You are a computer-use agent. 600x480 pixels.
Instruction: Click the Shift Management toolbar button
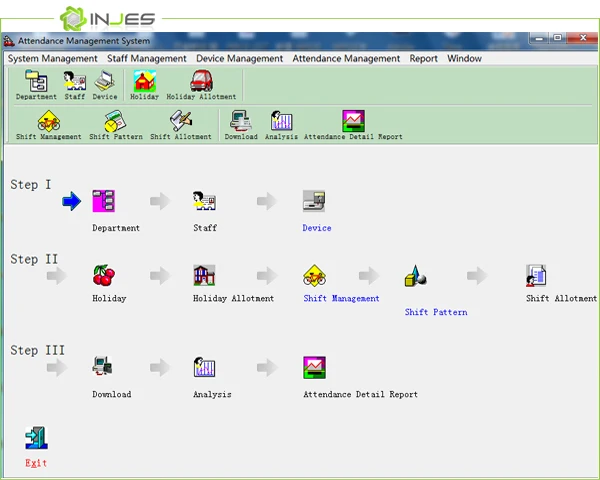48,125
